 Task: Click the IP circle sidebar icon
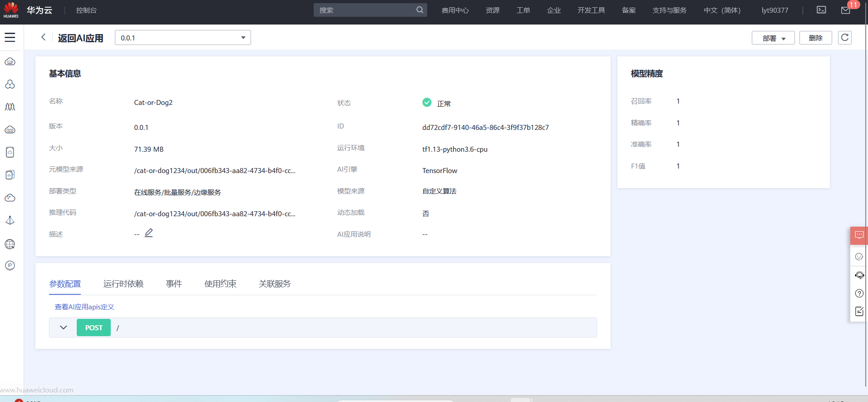(x=10, y=266)
